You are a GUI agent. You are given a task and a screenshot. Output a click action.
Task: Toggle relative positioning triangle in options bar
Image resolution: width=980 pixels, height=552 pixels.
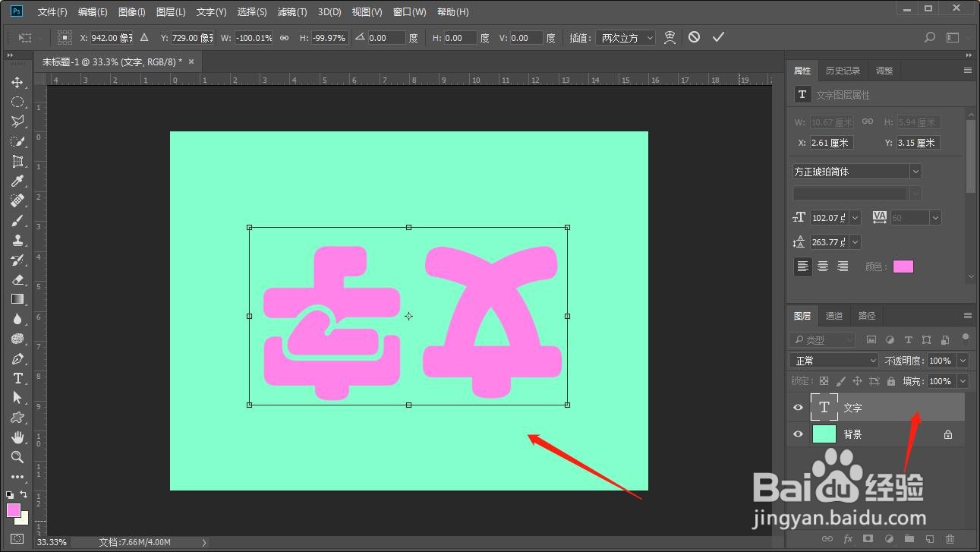pyautogui.click(x=144, y=37)
